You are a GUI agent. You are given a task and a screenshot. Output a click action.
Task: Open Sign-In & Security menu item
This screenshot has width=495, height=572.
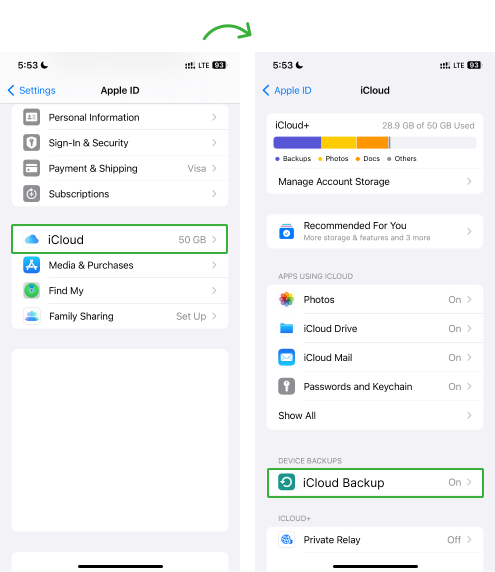coord(120,143)
